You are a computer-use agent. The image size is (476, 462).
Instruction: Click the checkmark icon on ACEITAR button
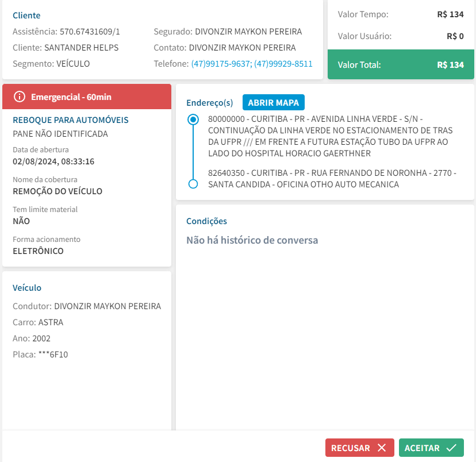coord(451,448)
